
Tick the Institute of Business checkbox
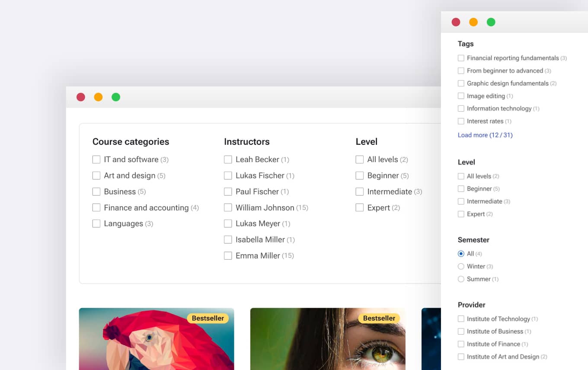[461, 332]
